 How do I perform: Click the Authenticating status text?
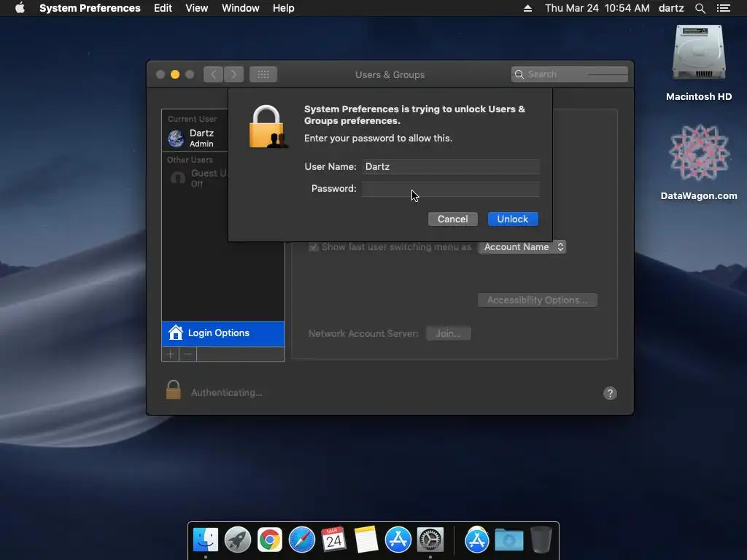coord(227,393)
